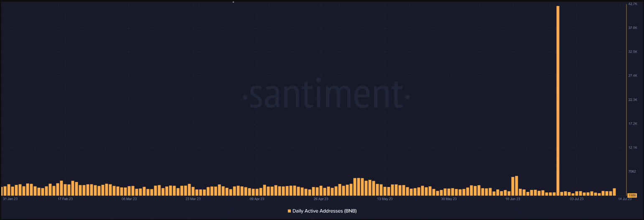644x220 pixels.
Task: Select the tallest spike bar in the chart
Action: coord(558,101)
